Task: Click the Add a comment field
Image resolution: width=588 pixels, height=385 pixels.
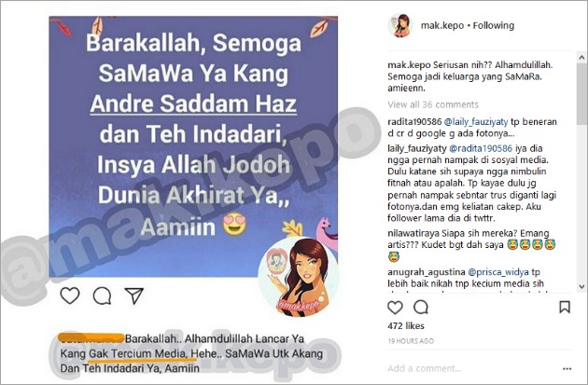Action: click(x=472, y=368)
